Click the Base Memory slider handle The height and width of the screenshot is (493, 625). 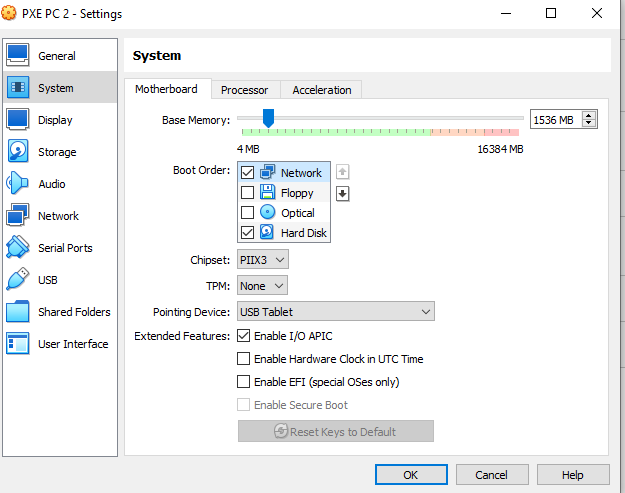tap(268, 118)
